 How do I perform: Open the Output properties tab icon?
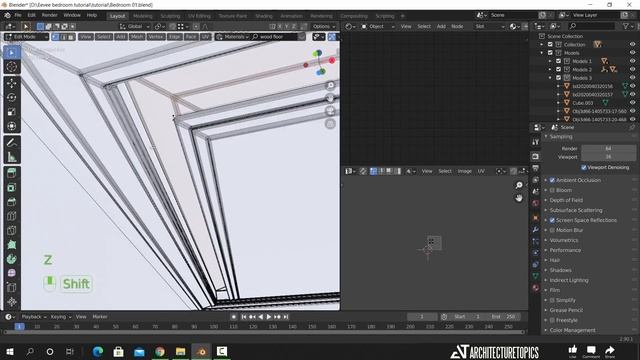(536, 168)
